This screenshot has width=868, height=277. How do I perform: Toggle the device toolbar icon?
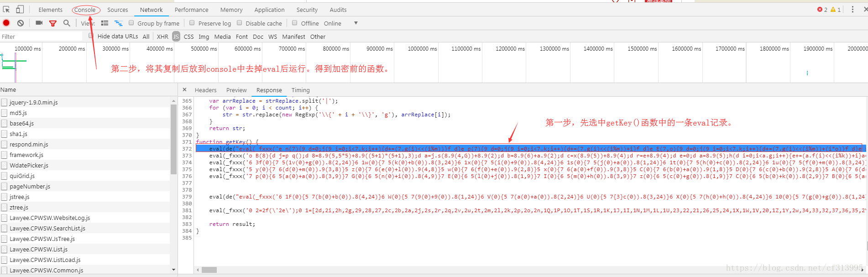pyautogui.click(x=20, y=10)
